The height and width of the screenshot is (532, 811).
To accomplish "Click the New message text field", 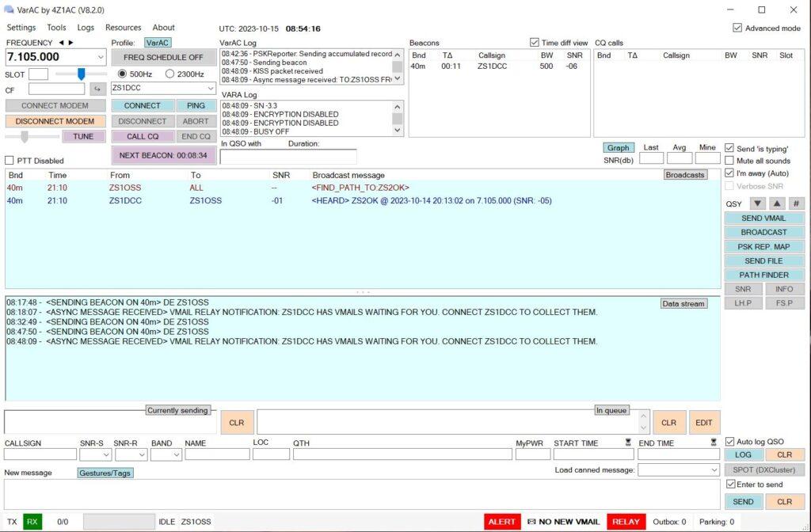I will coord(360,494).
